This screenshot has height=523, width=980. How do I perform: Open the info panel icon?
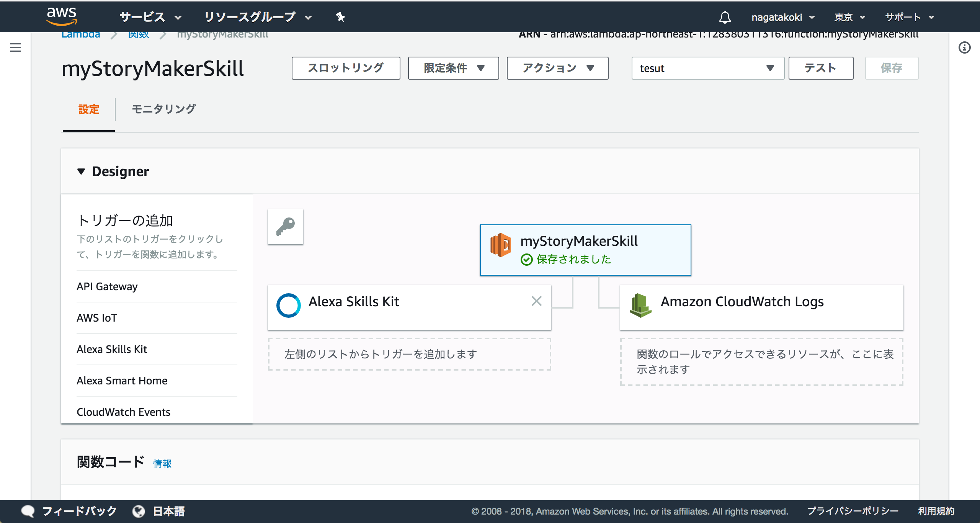point(964,47)
